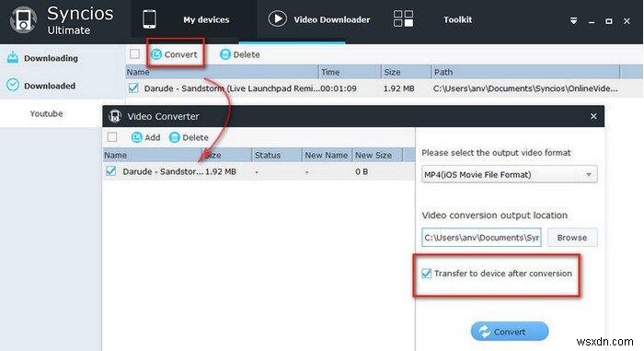This screenshot has height=351, width=644.
Task: Click the New Name column header
Action: tap(327, 155)
